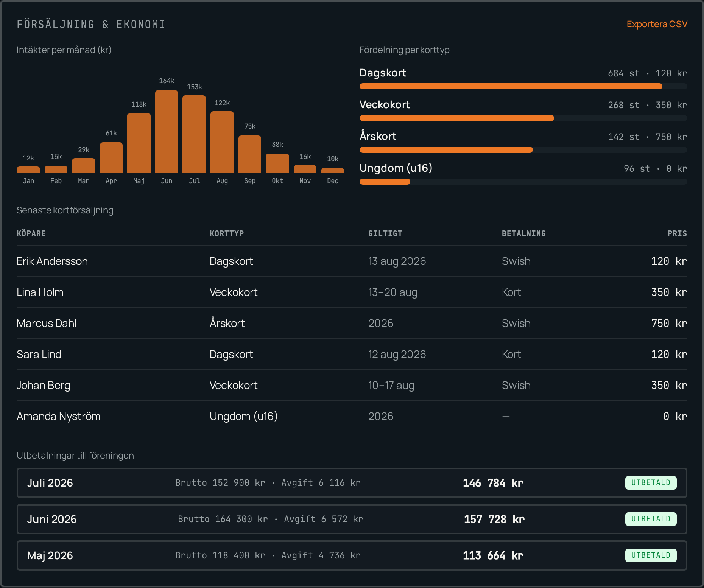
Task: Click the Utbetald badge for Juli 2026
Action: coord(651,483)
